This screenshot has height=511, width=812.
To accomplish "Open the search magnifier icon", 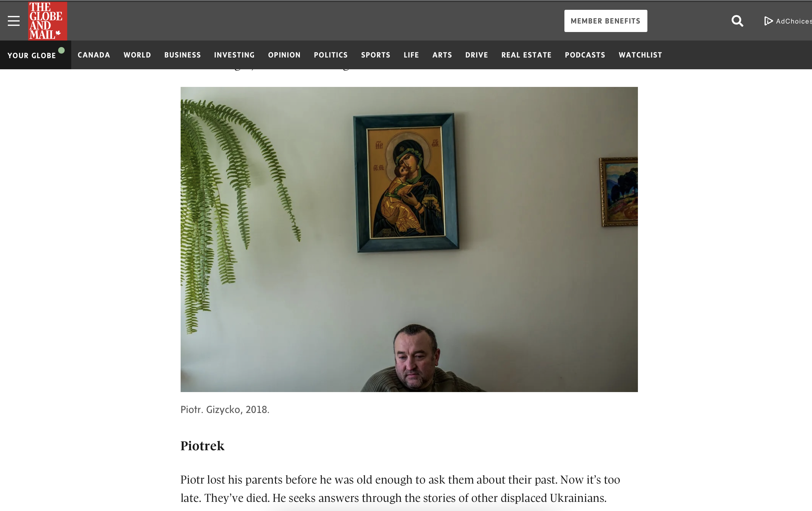I will coord(737,21).
